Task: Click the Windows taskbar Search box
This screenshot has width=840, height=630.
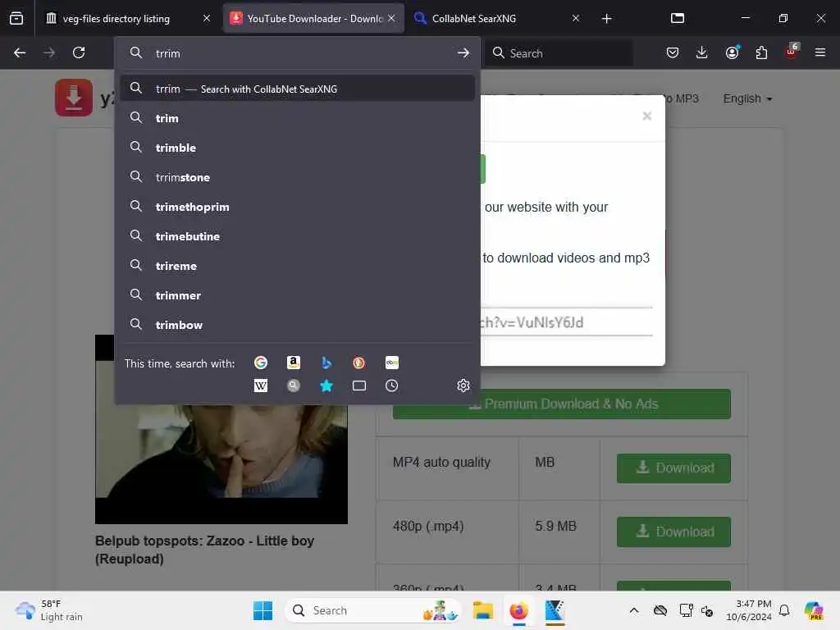Action: click(374, 610)
